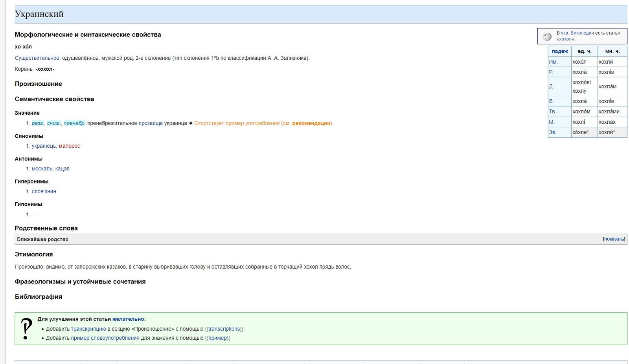The height and width of the screenshot is (364, 629).
Task: Expand the Ближайшее родство section via показать
Action: tap(614, 239)
